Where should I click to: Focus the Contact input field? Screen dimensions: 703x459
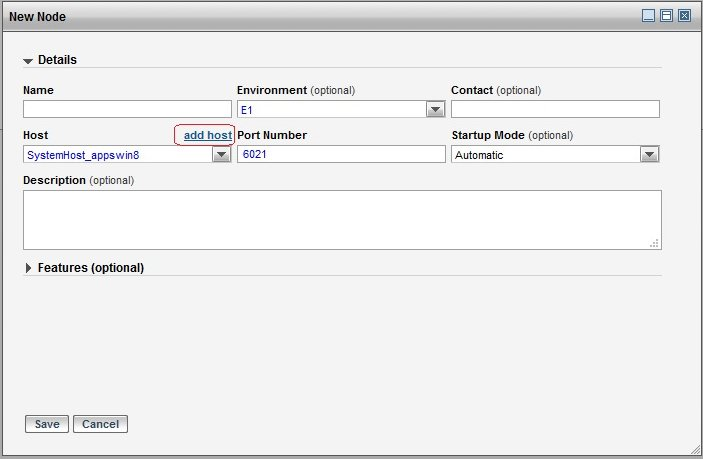point(555,109)
